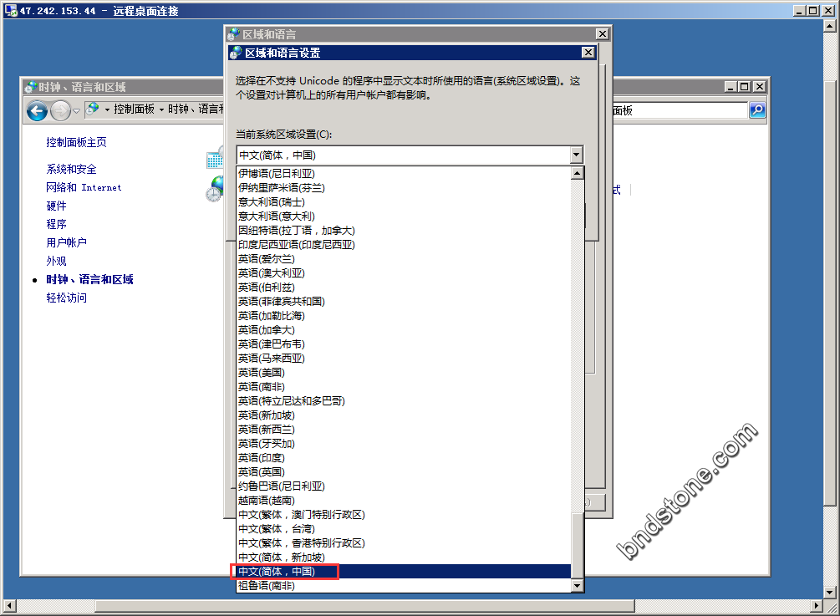Click the Control Panel search input field
This screenshot has height=616, width=840.
click(x=679, y=110)
